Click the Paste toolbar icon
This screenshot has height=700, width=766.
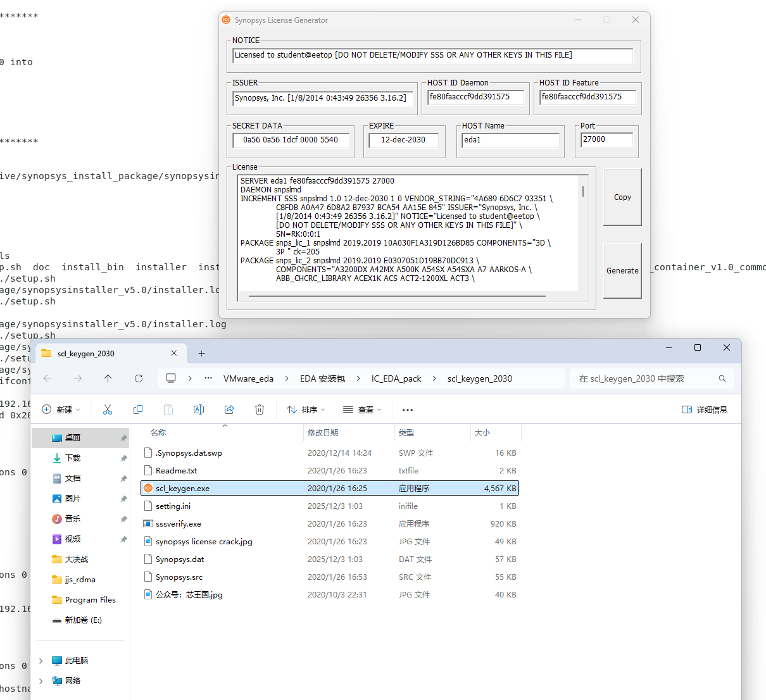168,409
